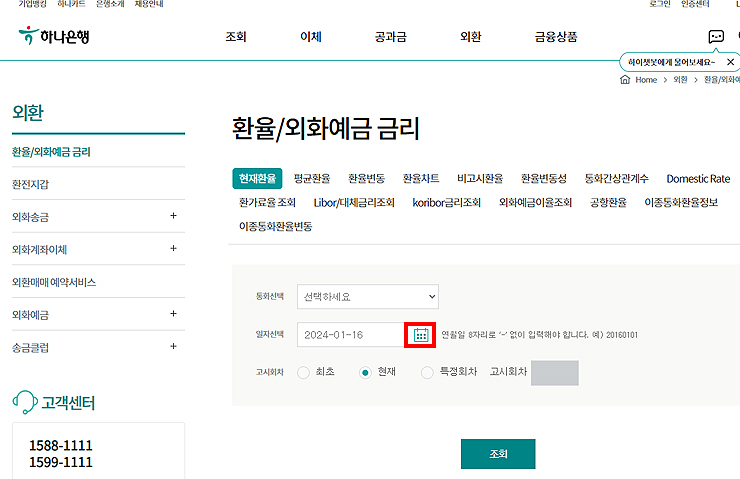Click the Home breadcrumb link
The height and width of the screenshot is (479, 740).
tap(646, 80)
